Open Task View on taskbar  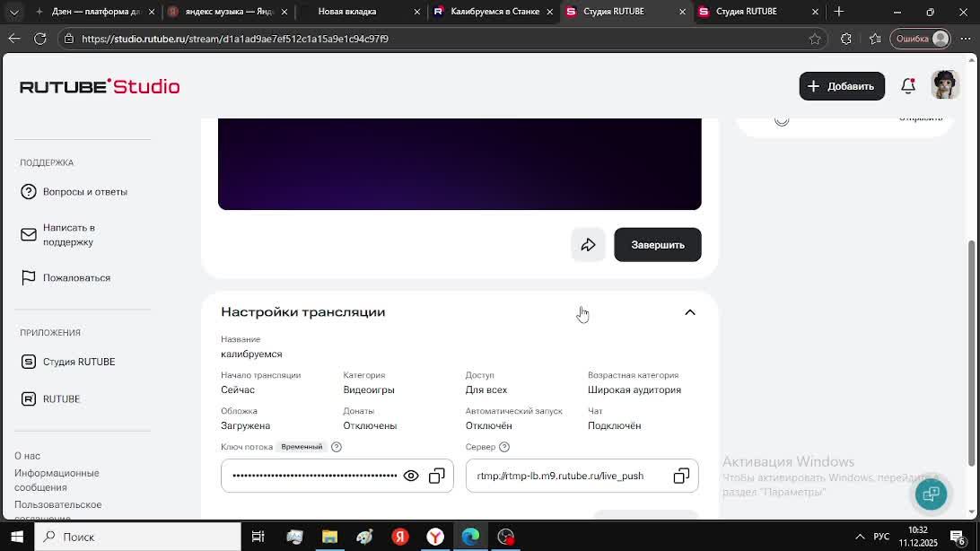[258, 537]
